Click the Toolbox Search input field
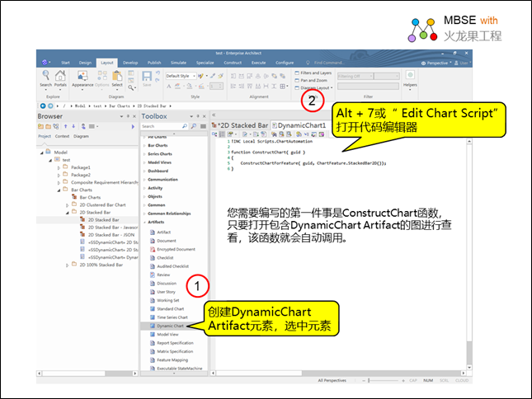Screen dimensions: 532x399 pyautogui.click(x=164, y=126)
